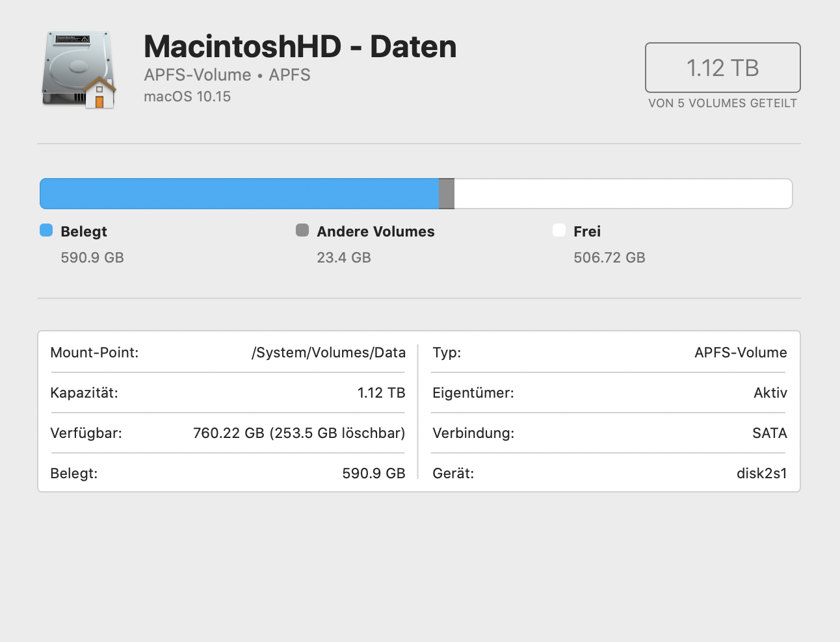Click the 'VON 5 VOLUMES GETEILT' caption

722,103
